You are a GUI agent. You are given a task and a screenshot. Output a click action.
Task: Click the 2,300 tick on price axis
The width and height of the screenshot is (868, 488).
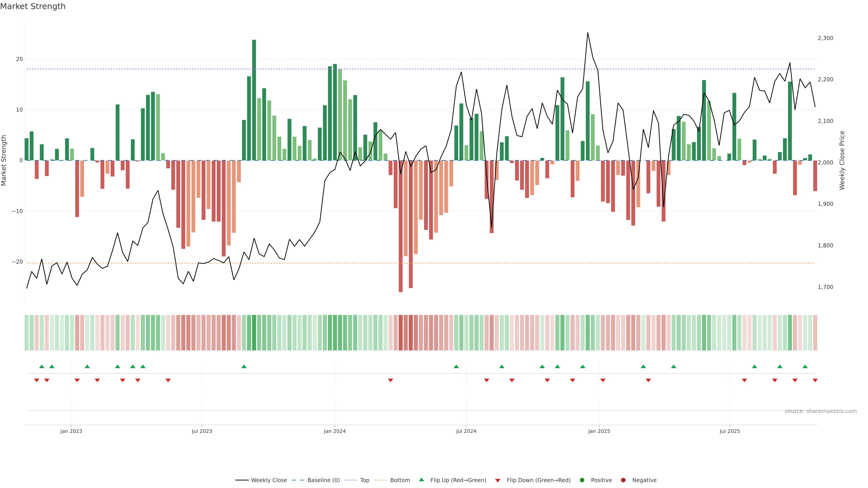tap(825, 38)
